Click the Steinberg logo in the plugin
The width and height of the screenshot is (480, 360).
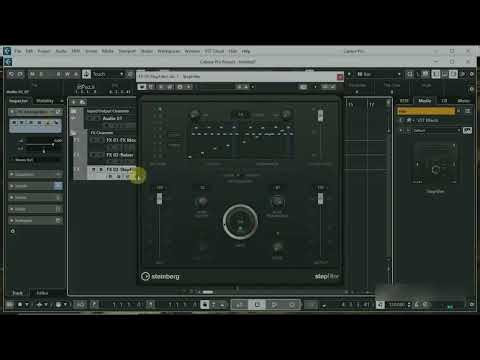pos(160,276)
